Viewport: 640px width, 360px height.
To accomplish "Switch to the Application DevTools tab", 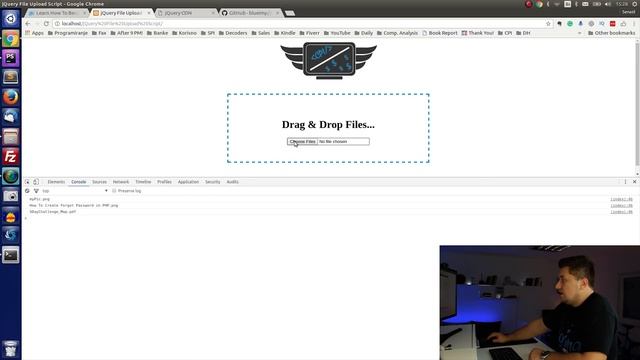I will 188,182.
